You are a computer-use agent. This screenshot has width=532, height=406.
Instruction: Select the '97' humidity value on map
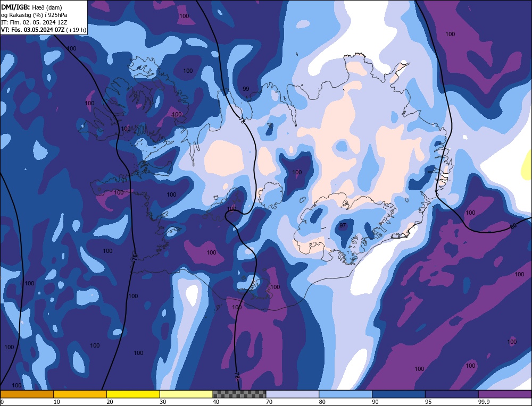(x=343, y=225)
